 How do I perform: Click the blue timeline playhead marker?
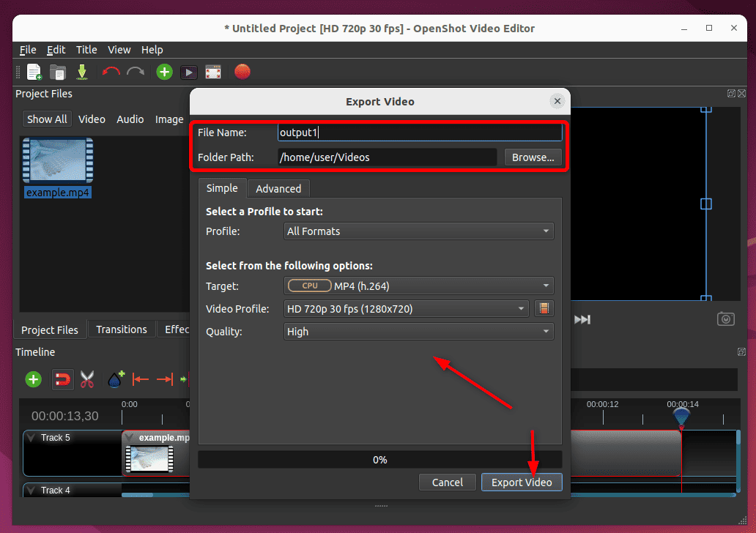[x=681, y=415]
